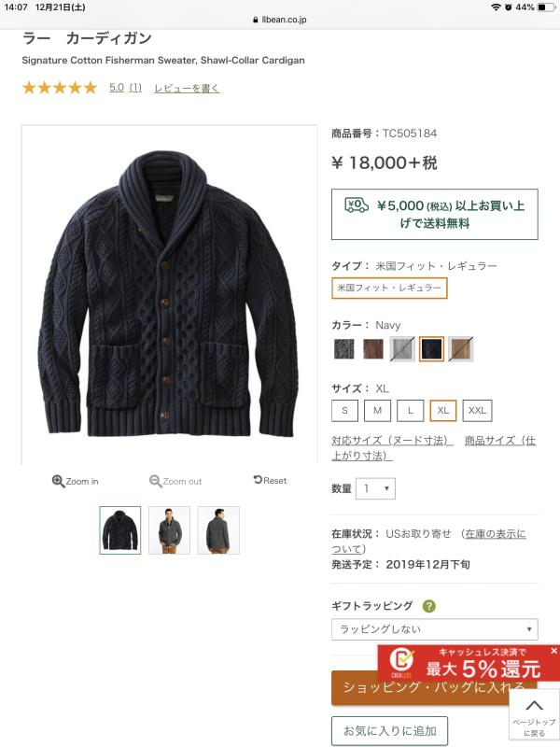Open gift wrapping help question icon
Screen dimensions: 560x747
pos(428,606)
